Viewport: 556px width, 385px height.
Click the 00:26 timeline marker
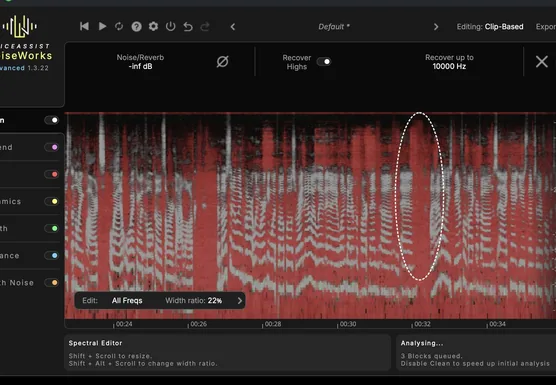coord(198,324)
